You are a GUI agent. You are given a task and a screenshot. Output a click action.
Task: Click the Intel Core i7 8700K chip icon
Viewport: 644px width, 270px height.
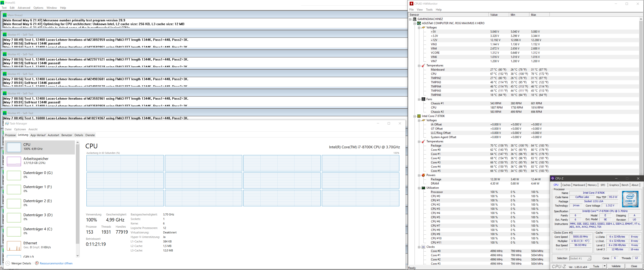(x=419, y=116)
